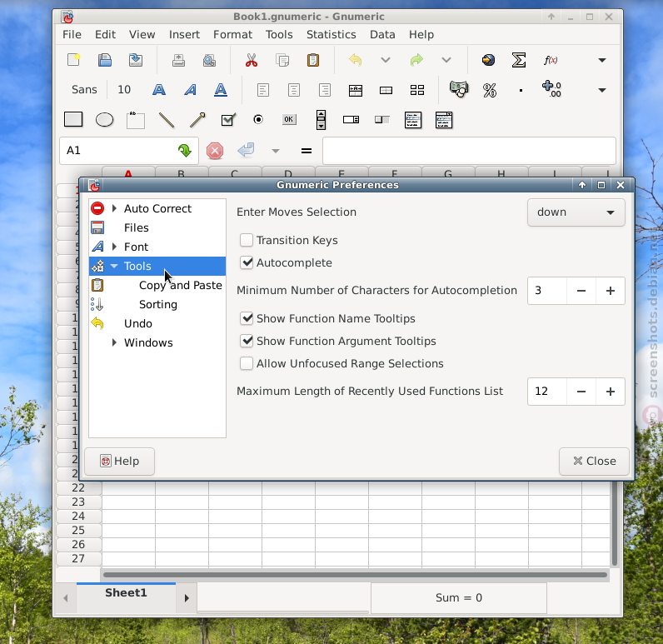The image size is (663, 644).
Task: Click the hyperlink globe icon
Action: click(x=488, y=60)
